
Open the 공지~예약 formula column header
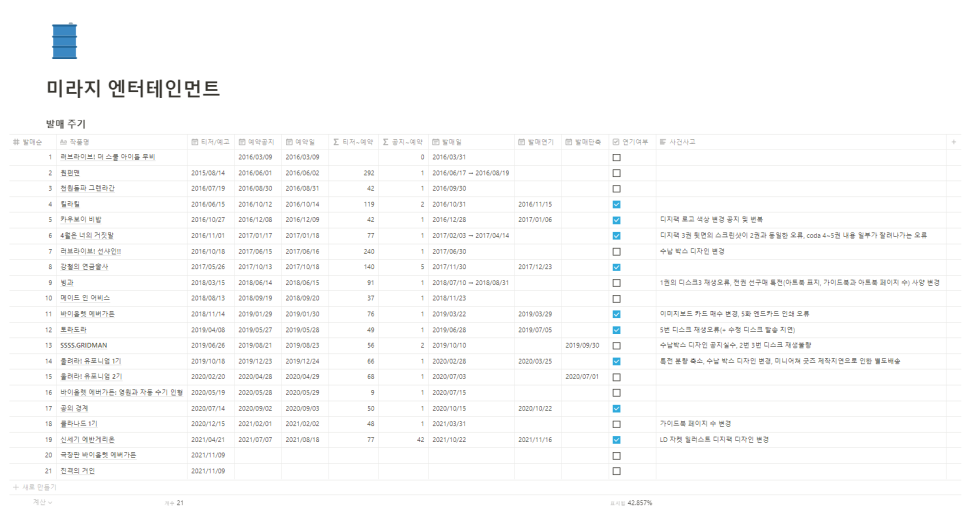[403, 142]
